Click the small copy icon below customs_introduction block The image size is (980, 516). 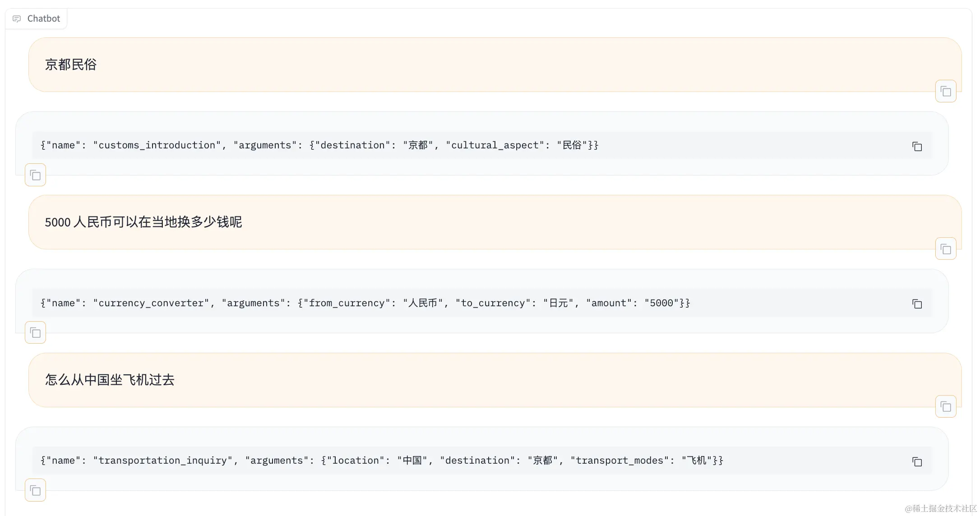35,175
